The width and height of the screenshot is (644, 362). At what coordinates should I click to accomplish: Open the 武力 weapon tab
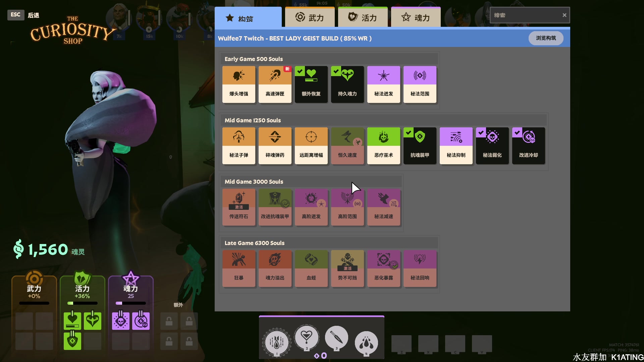pyautogui.click(x=310, y=17)
